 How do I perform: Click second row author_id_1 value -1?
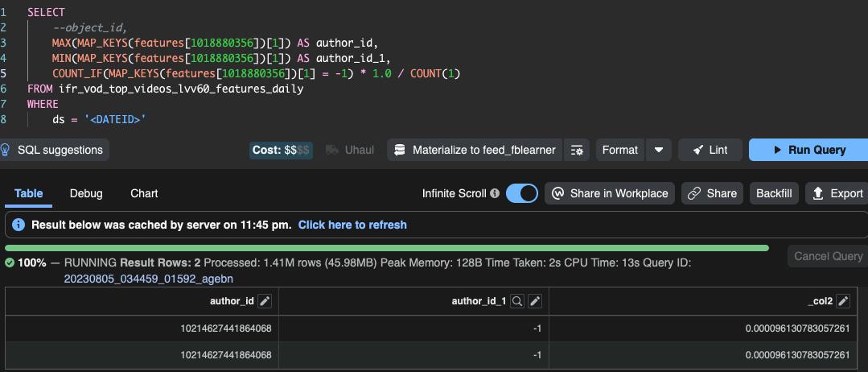point(537,355)
